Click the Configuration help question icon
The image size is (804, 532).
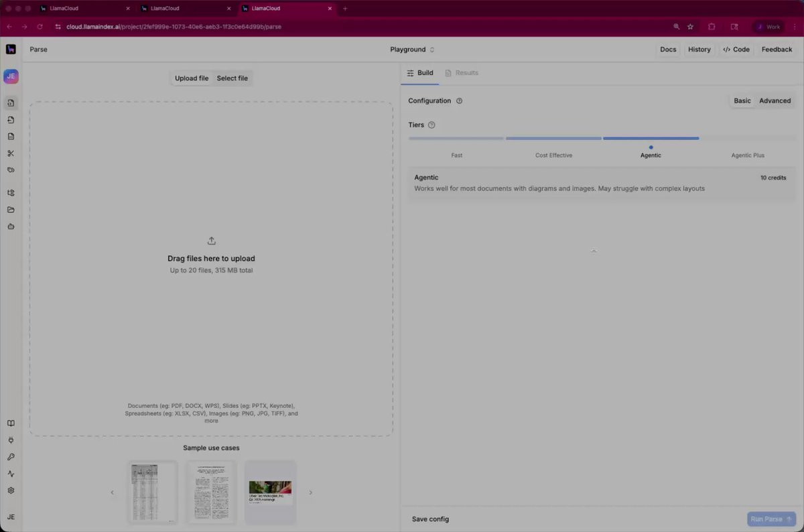pyautogui.click(x=459, y=101)
